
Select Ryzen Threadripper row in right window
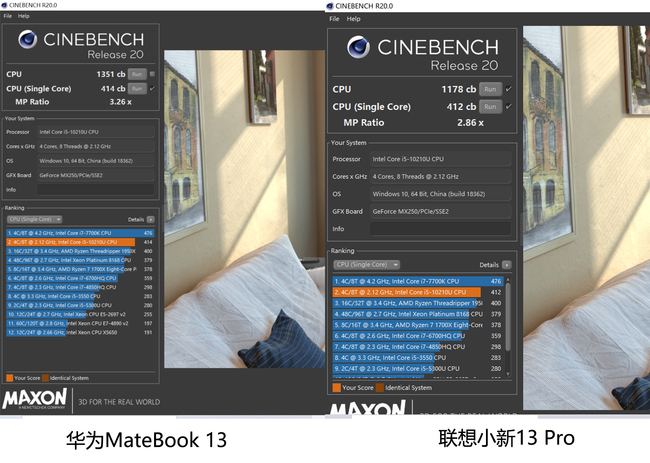[418, 303]
